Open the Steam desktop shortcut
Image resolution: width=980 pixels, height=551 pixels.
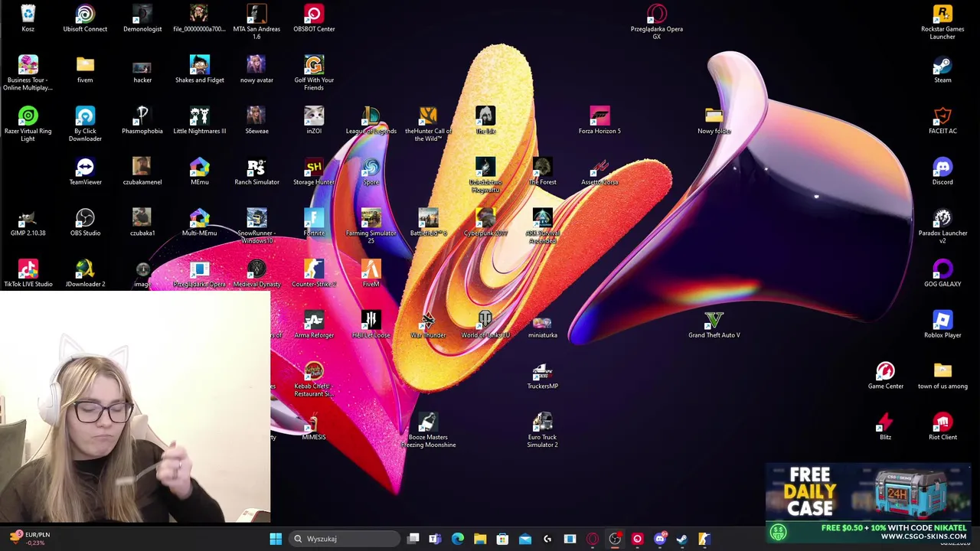[x=942, y=70]
